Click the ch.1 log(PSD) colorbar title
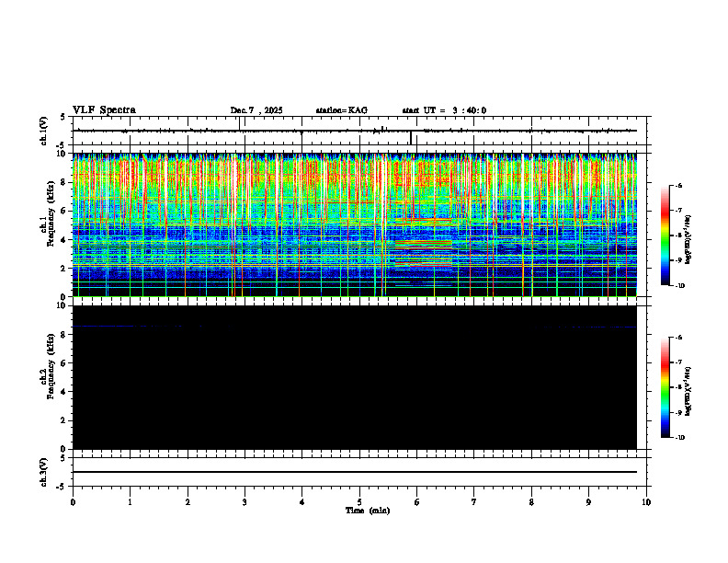The width and height of the screenshot is (728, 563). [688, 240]
